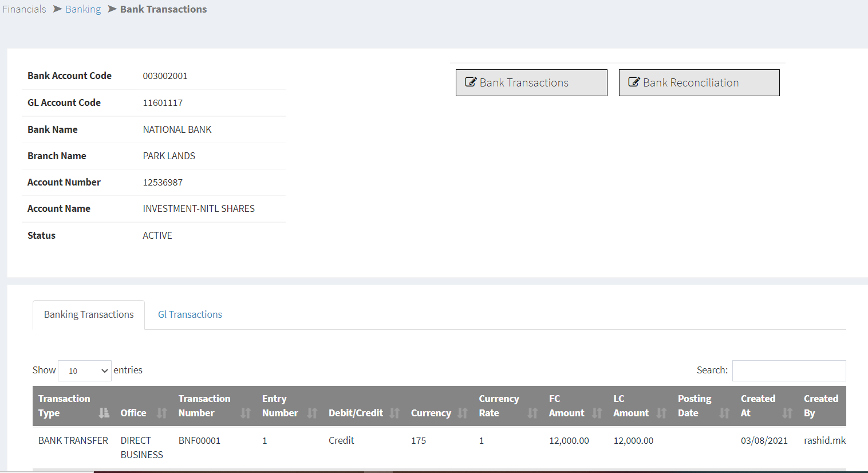Sort by Created At sort icon
Viewport: 868px width, 473px height.
coord(787,413)
